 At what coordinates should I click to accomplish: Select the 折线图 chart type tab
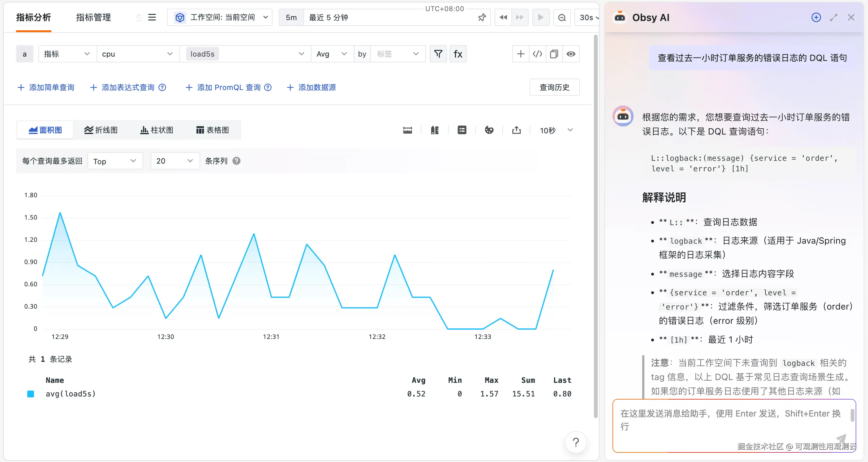point(101,130)
